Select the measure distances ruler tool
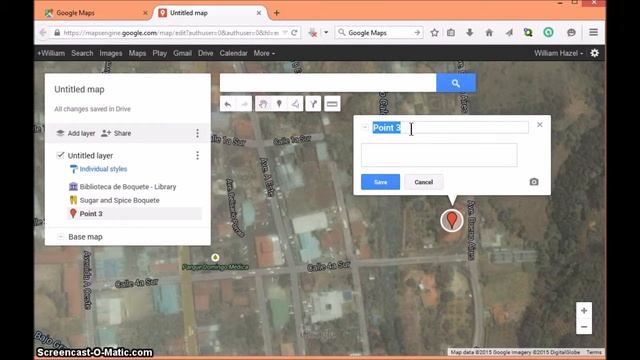This screenshot has width=640, height=360. (x=332, y=104)
